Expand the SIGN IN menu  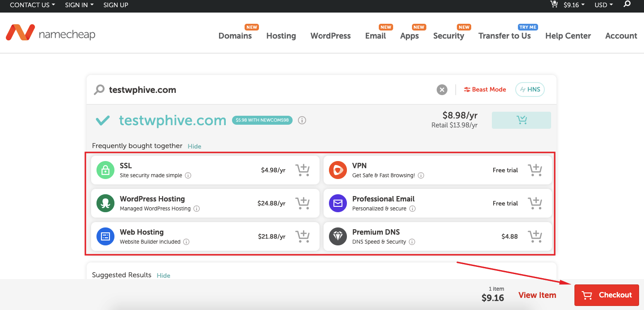click(x=79, y=5)
